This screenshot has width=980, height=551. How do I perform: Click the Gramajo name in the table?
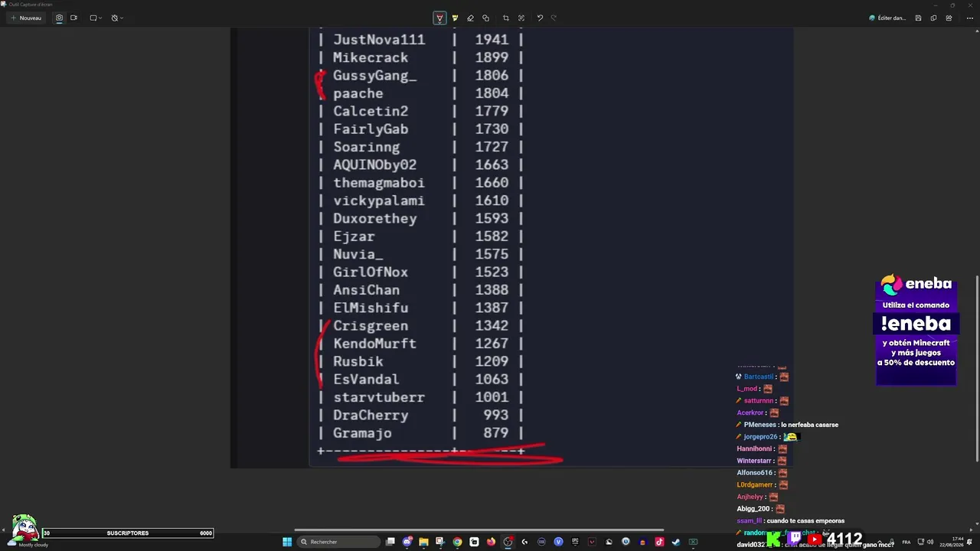tap(362, 433)
